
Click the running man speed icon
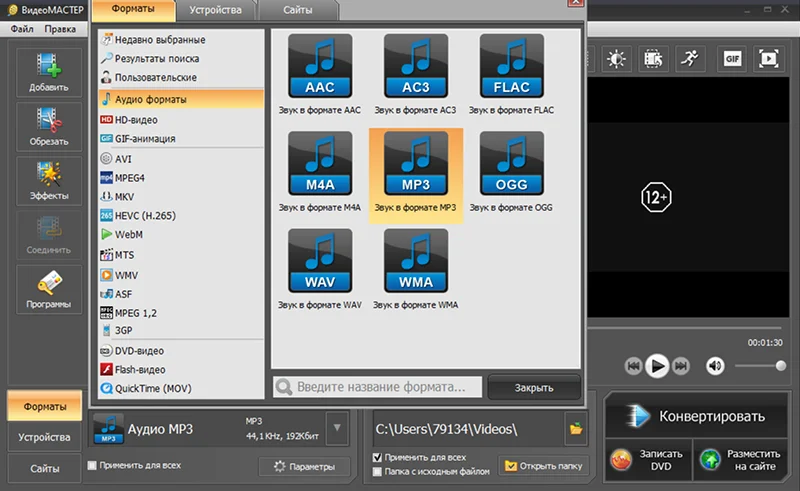[x=690, y=59]
